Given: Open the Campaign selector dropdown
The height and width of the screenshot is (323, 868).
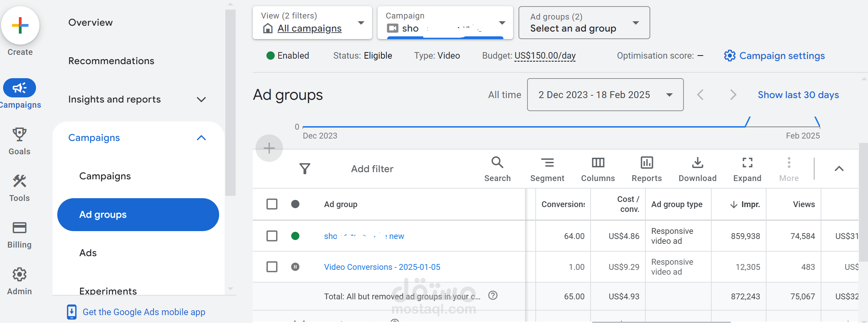Looking at the screenshot, I should point(445,23).
